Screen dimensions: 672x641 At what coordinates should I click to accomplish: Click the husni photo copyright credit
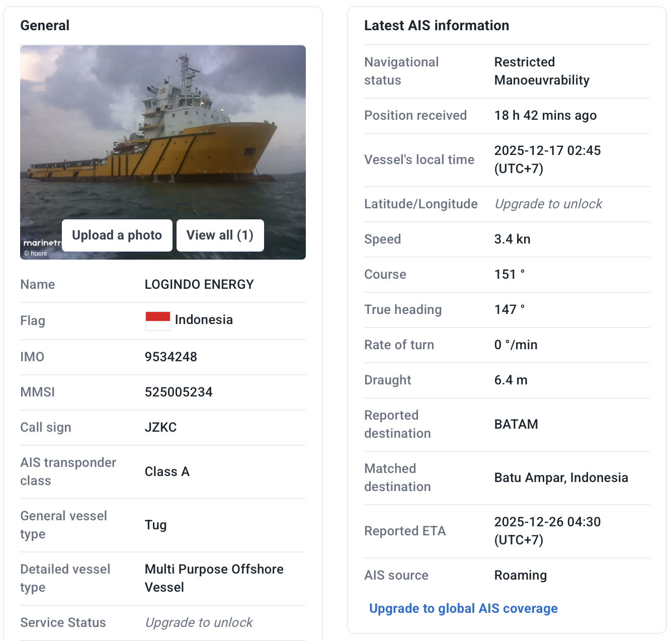36,254
